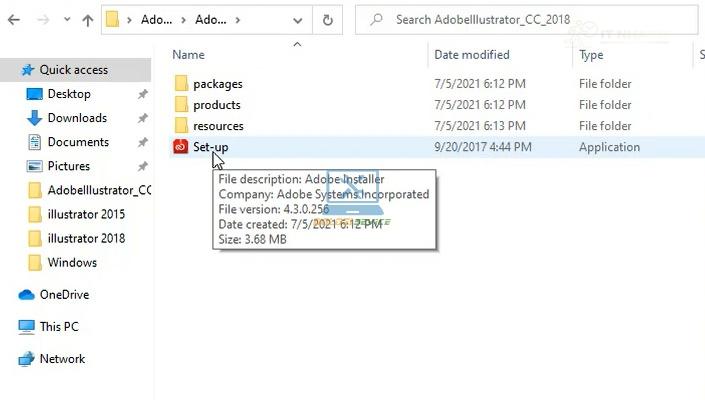Sort files by Date modified column
Screen dimensions: 705x400
[471, 55]
